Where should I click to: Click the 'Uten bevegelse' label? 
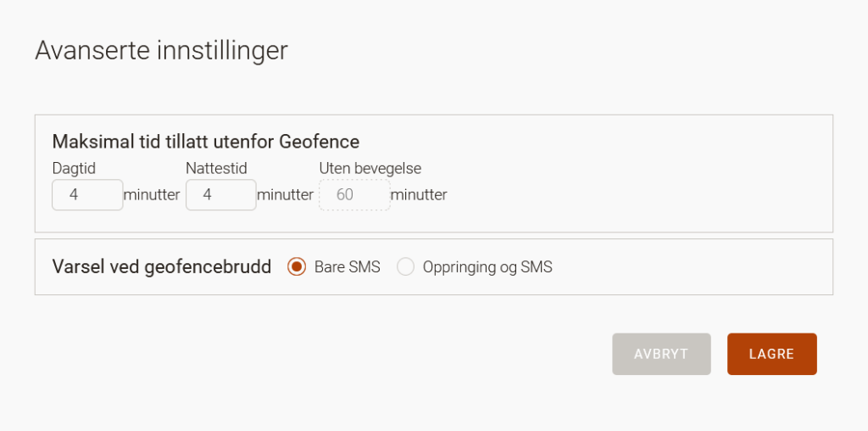370,168
